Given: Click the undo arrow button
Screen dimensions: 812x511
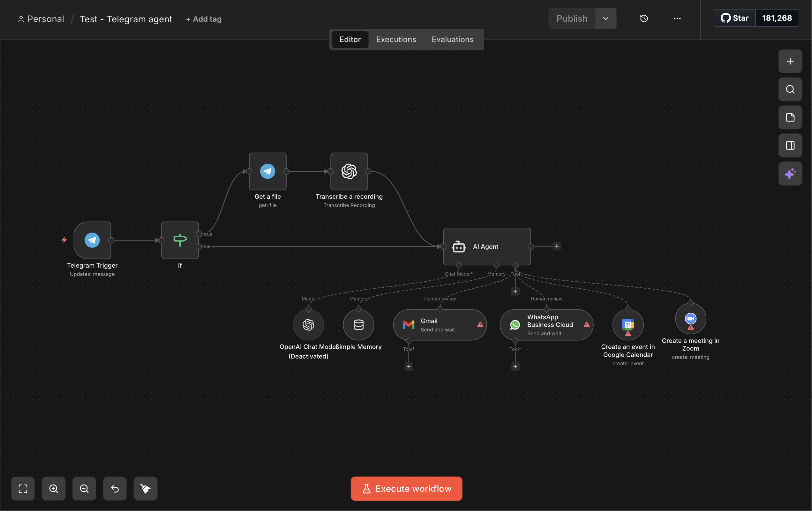Looking at the screenshot, I should pos(115,488).
